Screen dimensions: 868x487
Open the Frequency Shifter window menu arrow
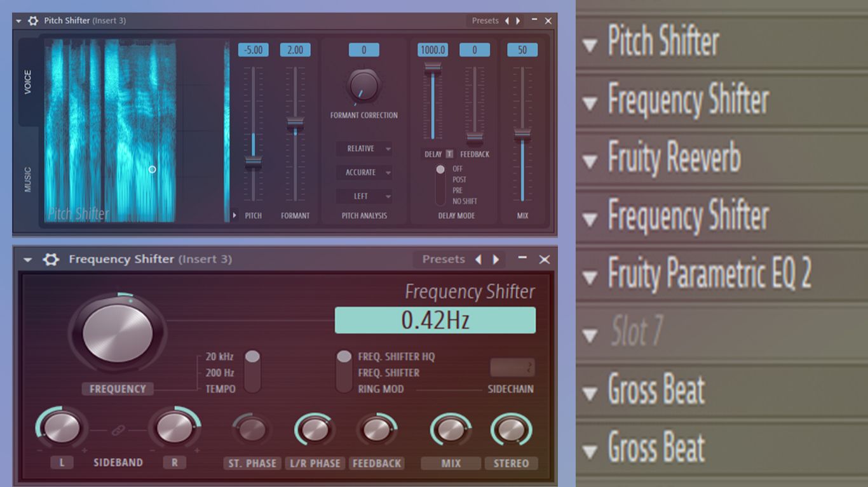point(28,260)
